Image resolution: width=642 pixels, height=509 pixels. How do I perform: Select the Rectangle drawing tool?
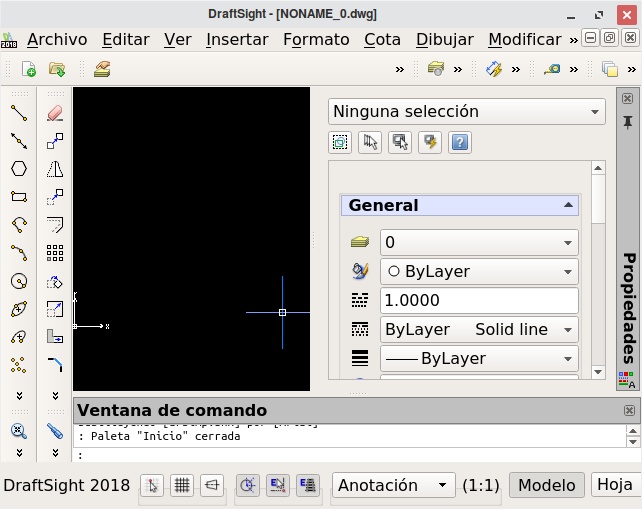pos(19,197)
